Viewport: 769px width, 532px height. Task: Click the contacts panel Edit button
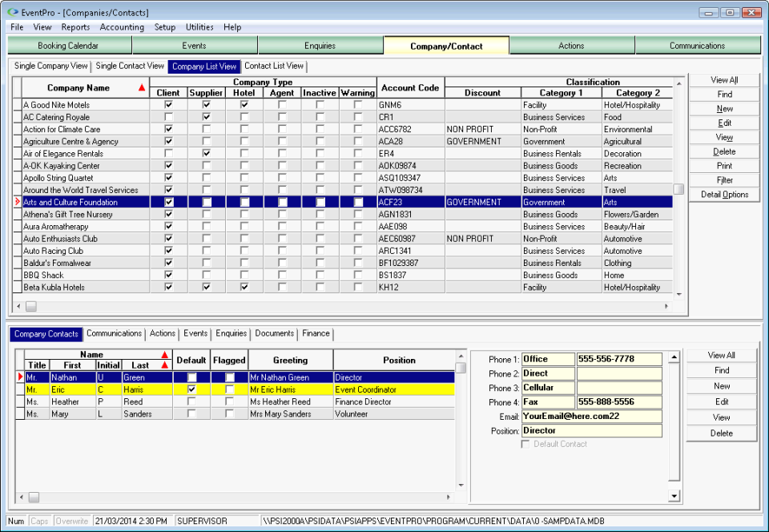(x=722, y=401)
